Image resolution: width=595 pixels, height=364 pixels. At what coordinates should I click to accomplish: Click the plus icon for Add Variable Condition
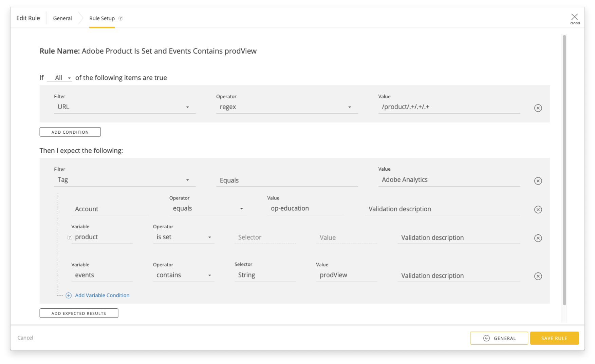point(69,295)
